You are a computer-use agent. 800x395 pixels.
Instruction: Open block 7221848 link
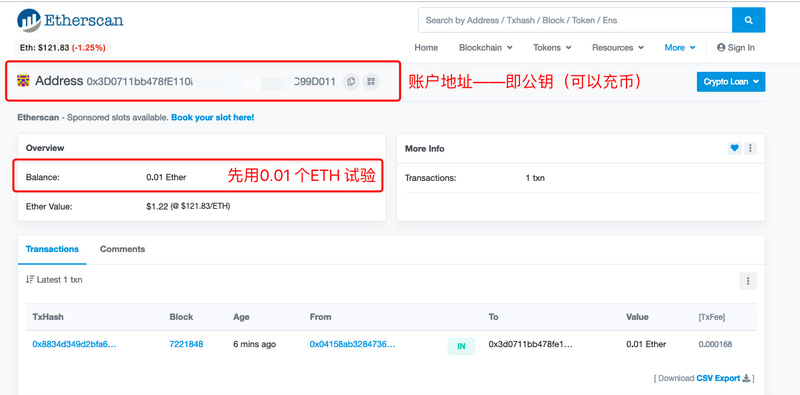pos(186,344)
